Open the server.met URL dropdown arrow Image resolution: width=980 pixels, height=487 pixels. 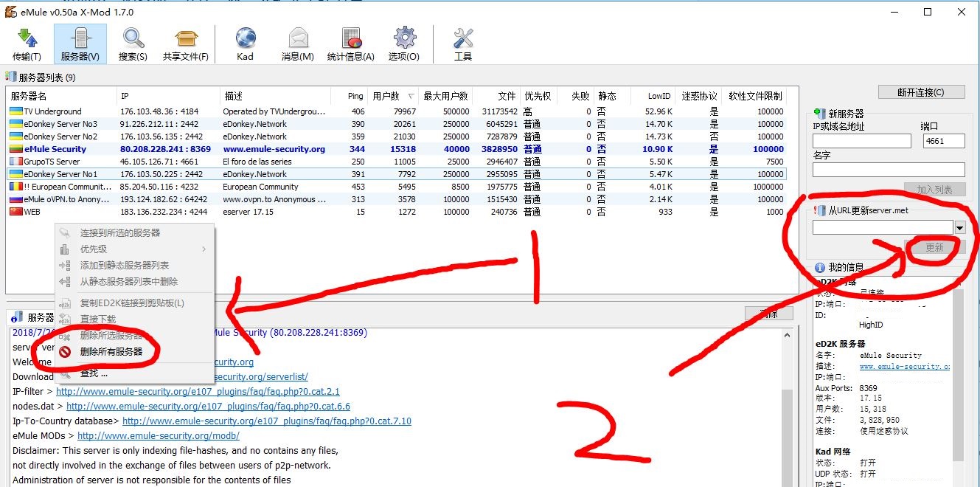[959, 228]
